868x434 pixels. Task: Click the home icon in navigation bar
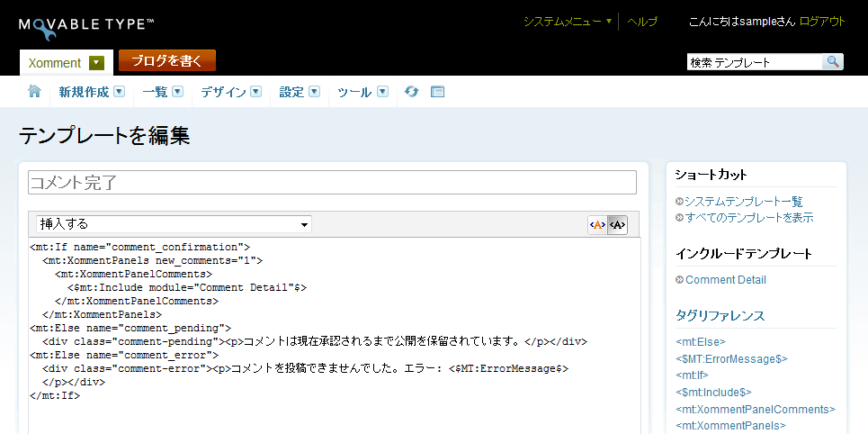click(34, 91)
